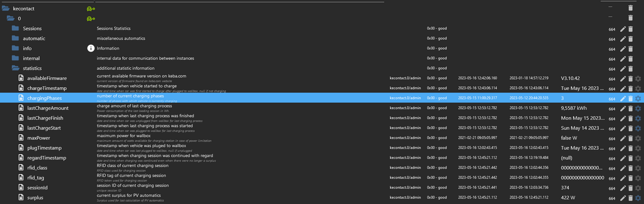Select the maxPower state row
644x204 pixels.
pyautogui.click(x=322, y=138)
